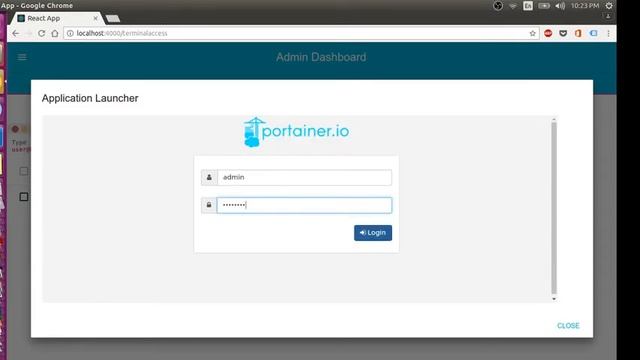
Task: Focus the password input field
Action: click(x=304, y=205)
